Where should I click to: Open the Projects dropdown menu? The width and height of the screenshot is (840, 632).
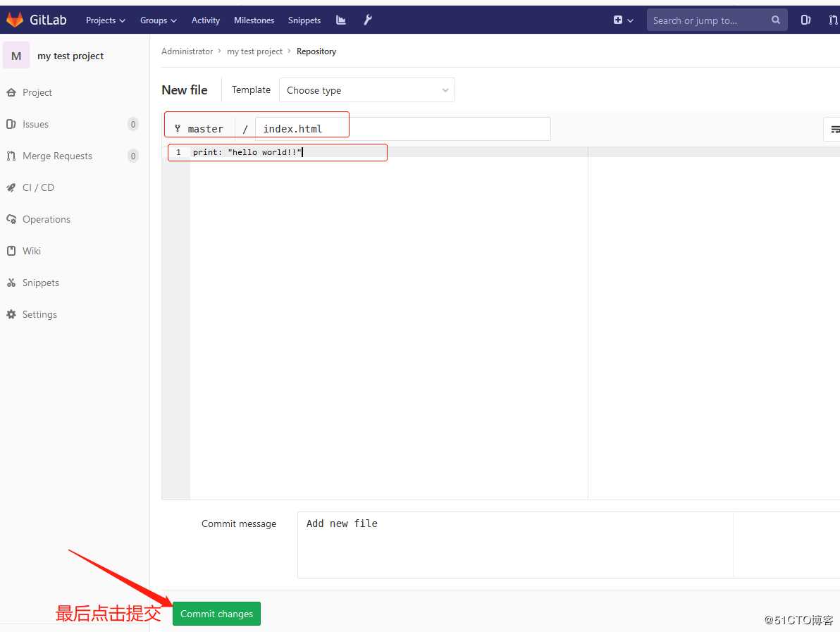pos(106,20)
